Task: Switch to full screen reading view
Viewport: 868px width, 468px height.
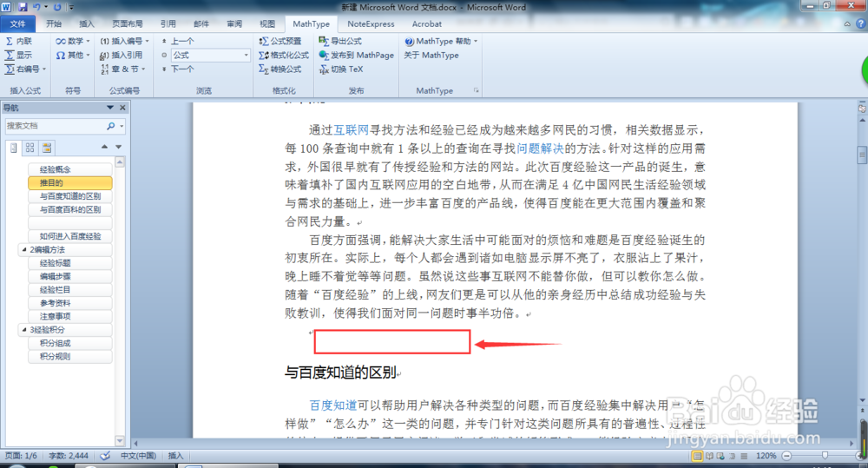Action: coord(709,456)
